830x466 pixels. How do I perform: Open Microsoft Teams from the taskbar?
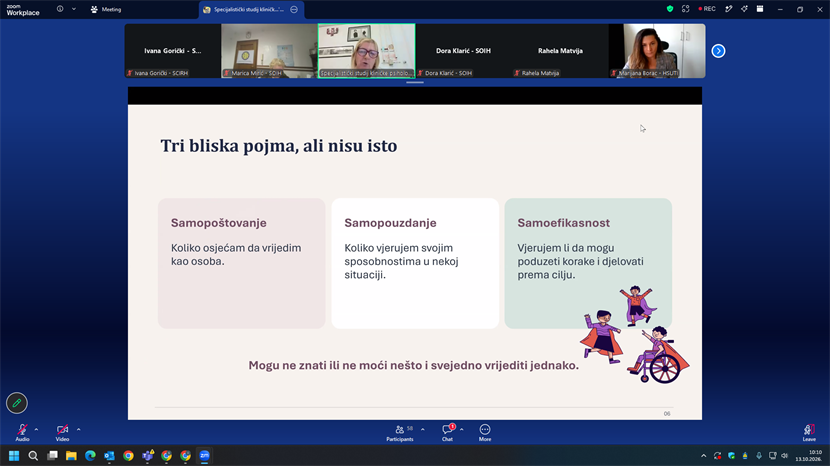tap(148, 455)
